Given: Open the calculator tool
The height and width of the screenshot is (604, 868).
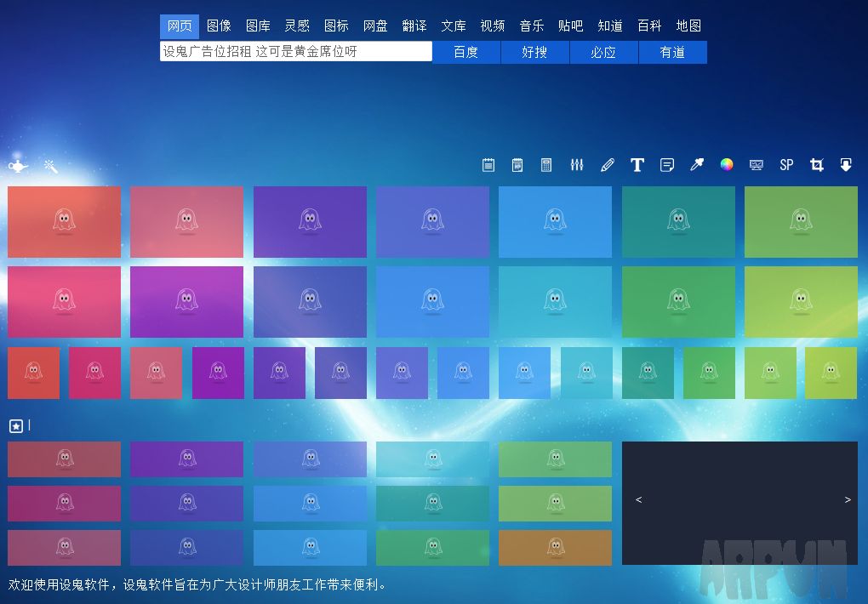Looking at the screenshot, I should [547, 164].
